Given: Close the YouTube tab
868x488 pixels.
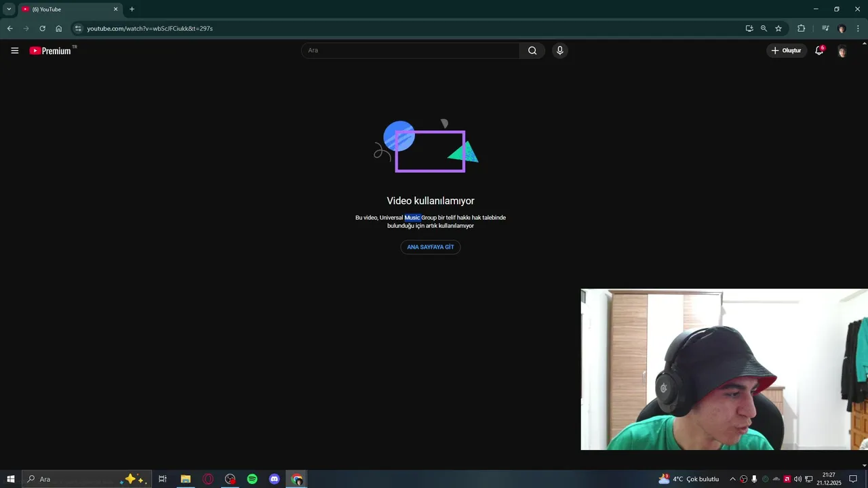Looking at the screenshot, I should 115,9.
